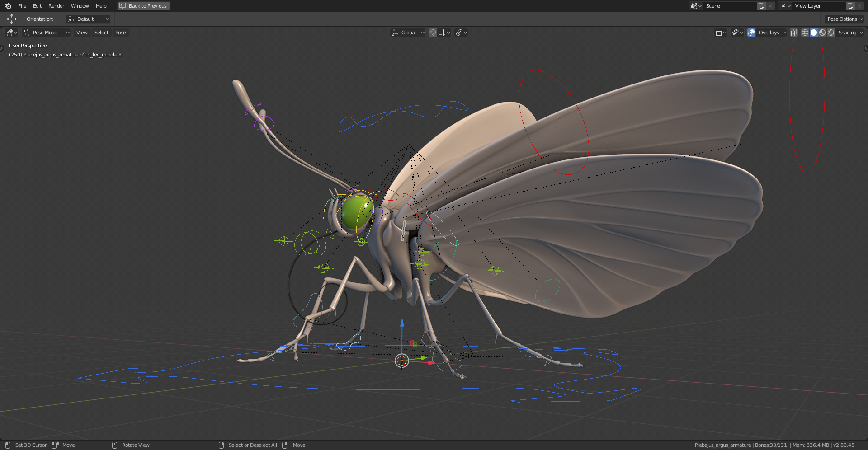Switch to solid shading mode
868x450 pixels.
point(814,33)
